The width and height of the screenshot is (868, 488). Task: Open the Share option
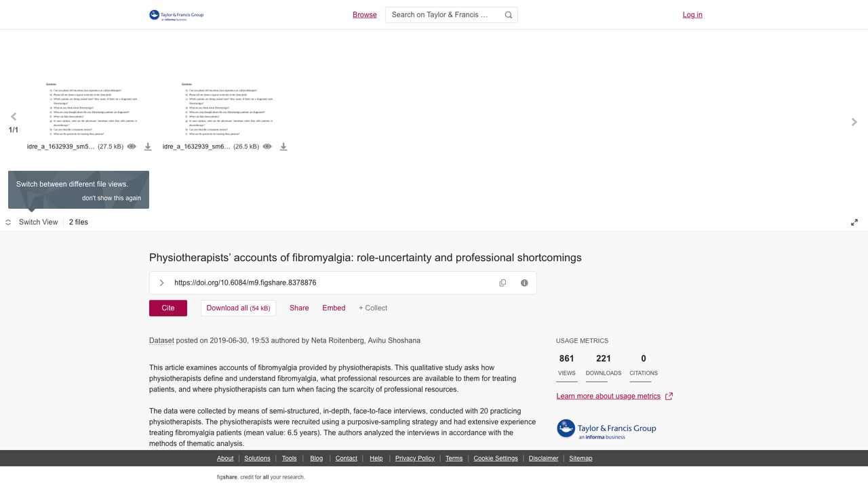[299, 308]
